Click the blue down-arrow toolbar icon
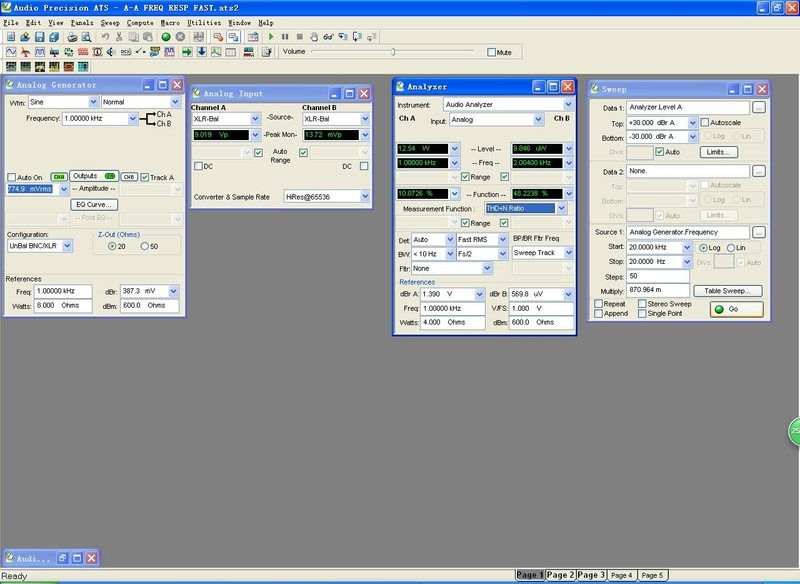This screenshot has height=584, width=800. click(202, 52)
